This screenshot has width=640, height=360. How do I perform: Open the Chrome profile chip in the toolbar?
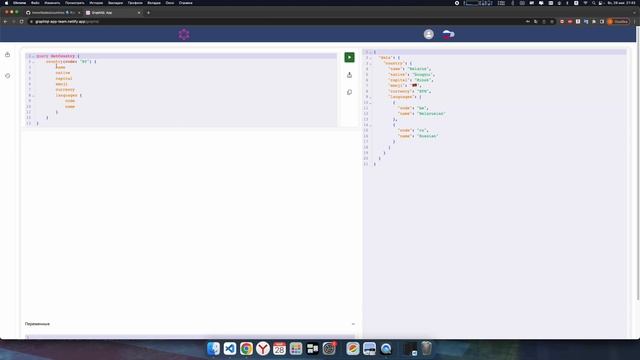tap(618, 22)
